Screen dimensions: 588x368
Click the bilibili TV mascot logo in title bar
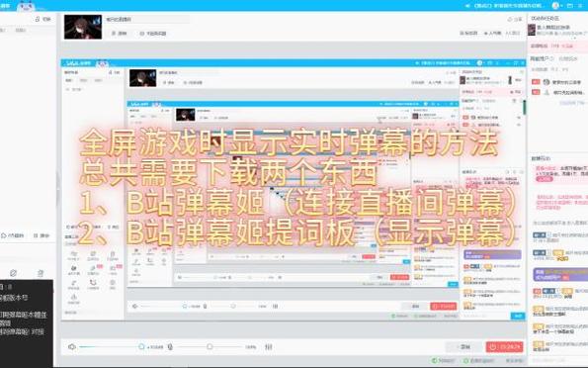26,5
